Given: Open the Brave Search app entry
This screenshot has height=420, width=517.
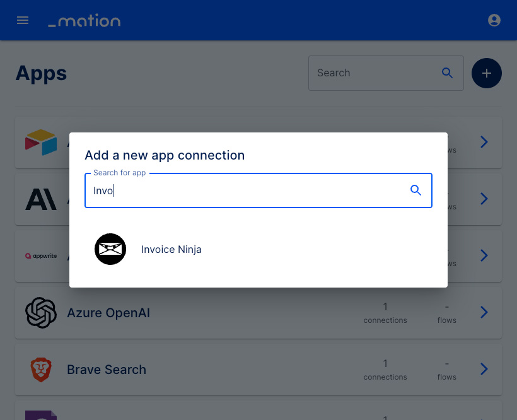Looking at the screenshot, I should point(258,370).
